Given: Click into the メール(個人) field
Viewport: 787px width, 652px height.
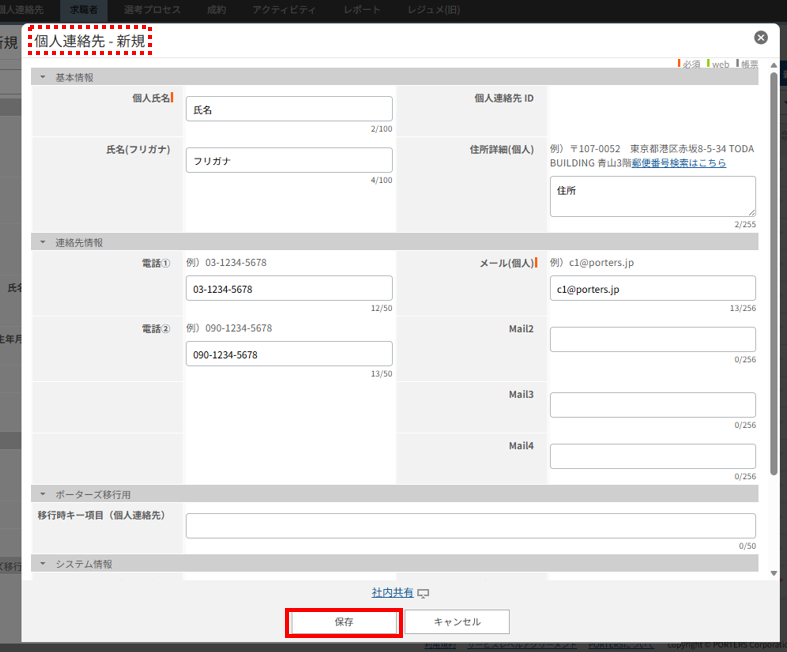Looking at the screenshot, I should 652,289.
